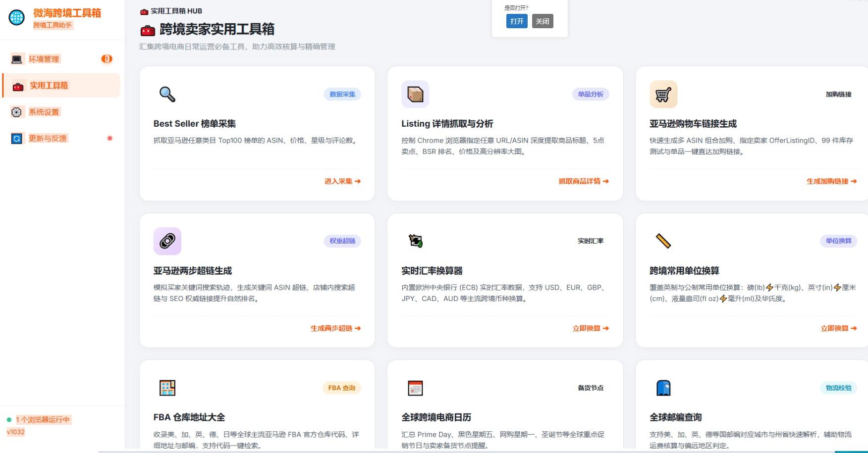Click the ruler icon on 跨境常用单位换算 card
868x453 pixels.
tap(663, 241)
